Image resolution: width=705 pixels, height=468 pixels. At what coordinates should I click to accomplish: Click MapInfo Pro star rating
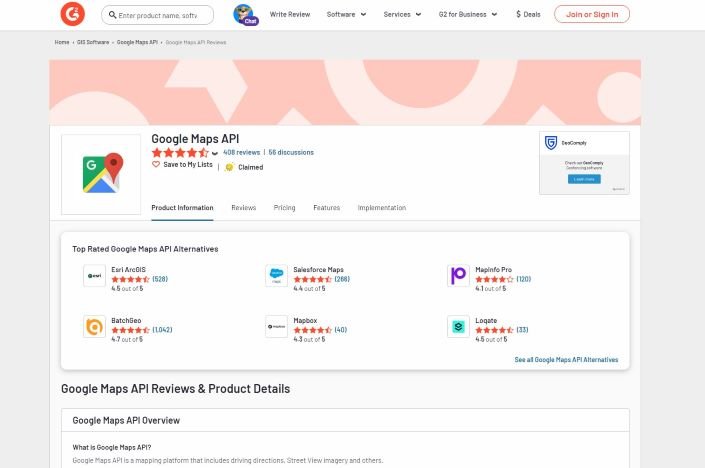495,279
